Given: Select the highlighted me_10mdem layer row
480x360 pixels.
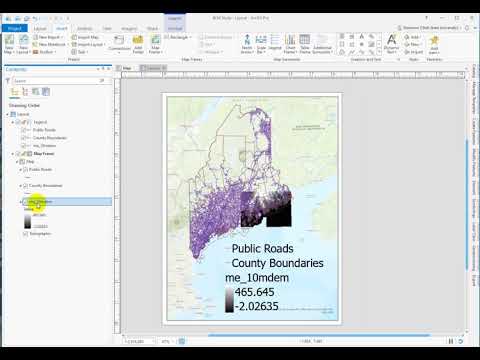Looking at the screenshot, I should click(66, 201).
